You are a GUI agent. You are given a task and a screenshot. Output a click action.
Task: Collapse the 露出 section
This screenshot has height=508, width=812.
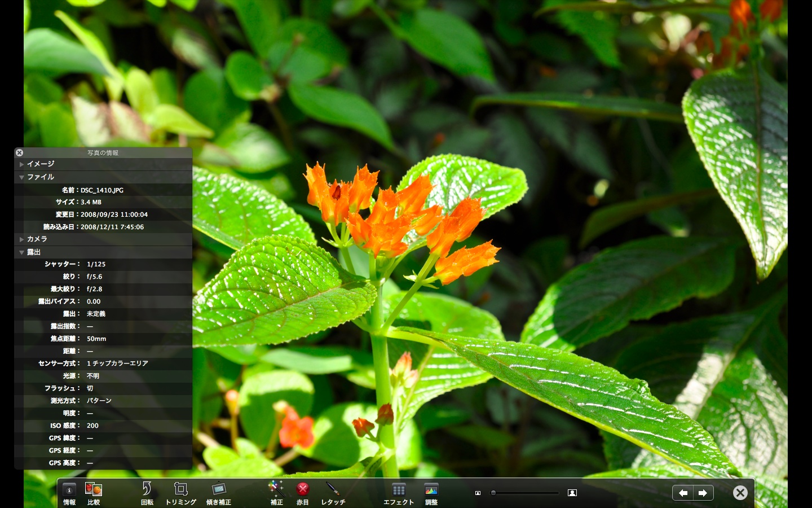[x=21, y=252]
